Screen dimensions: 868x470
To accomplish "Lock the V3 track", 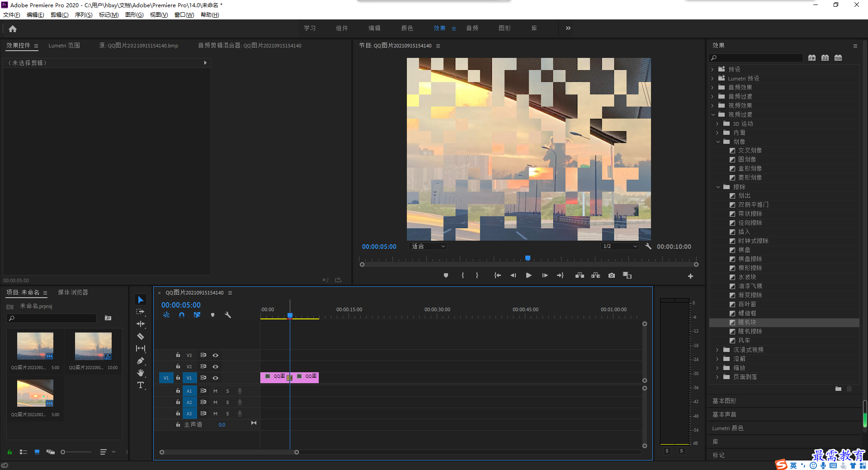I will point(178,355).
